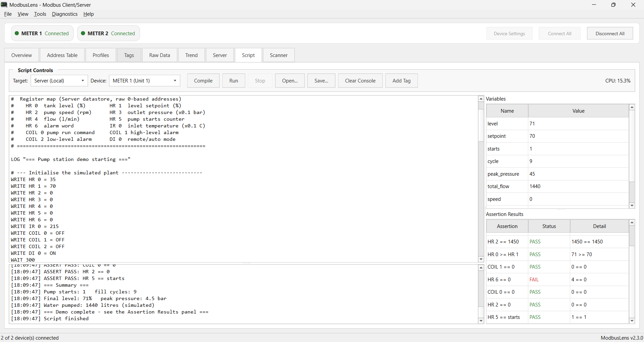The image size is (644, 342).
Task: Click the Save... script button
Action: point(321,81)
